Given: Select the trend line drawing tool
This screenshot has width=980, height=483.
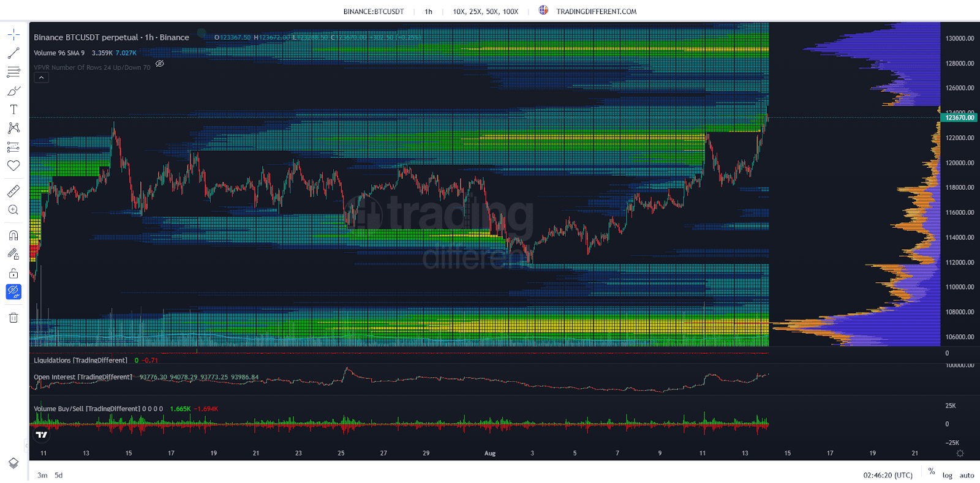Looking at the screenshot, I should point(13,53).
